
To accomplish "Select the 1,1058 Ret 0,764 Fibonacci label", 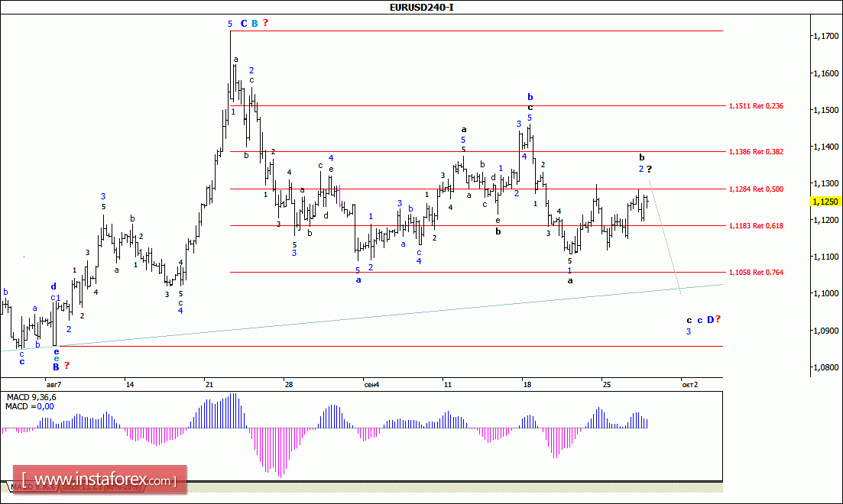I will 755,273.
